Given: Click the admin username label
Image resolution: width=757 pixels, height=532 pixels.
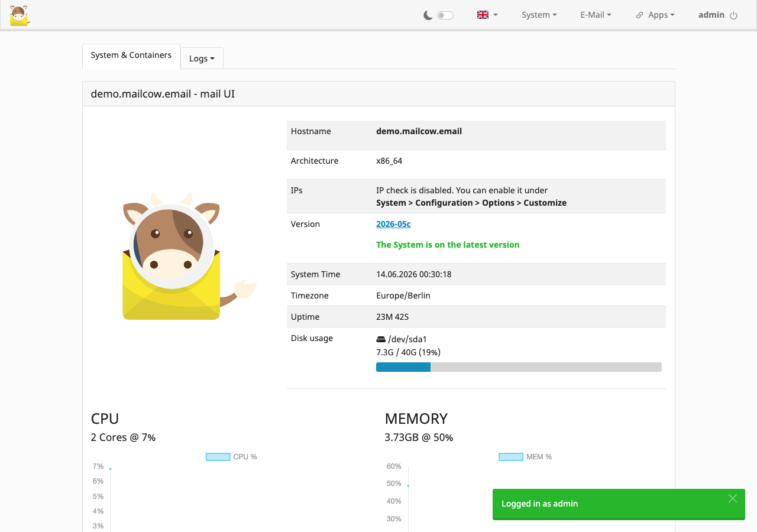Looking at the screenshot, I should coord(711,15).
